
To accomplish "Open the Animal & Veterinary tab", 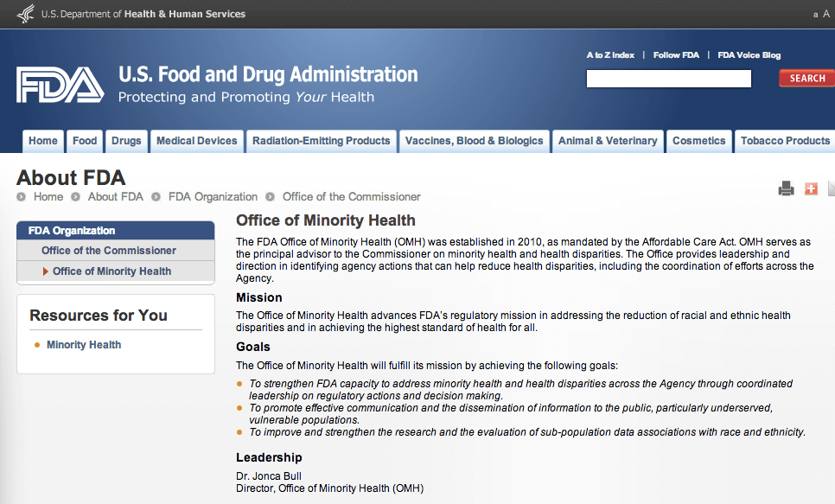I will pyautogui.click(x=608, y=141).
